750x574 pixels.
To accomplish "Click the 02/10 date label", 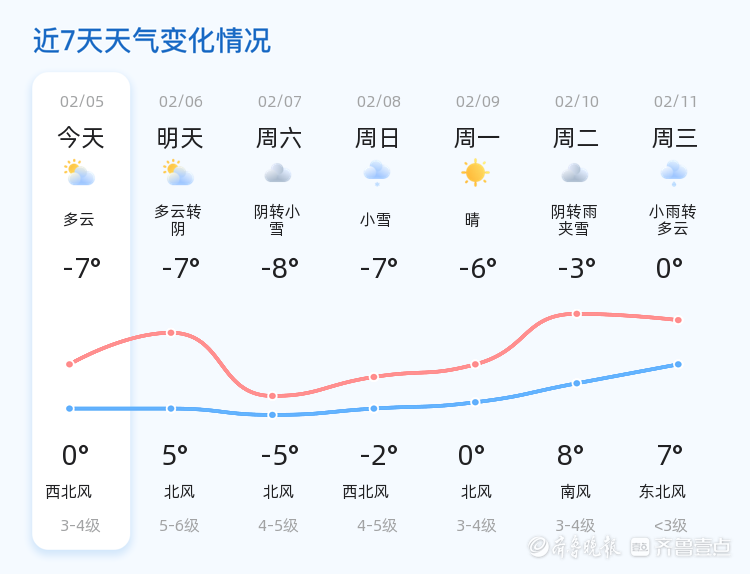I will click(577, 101).
